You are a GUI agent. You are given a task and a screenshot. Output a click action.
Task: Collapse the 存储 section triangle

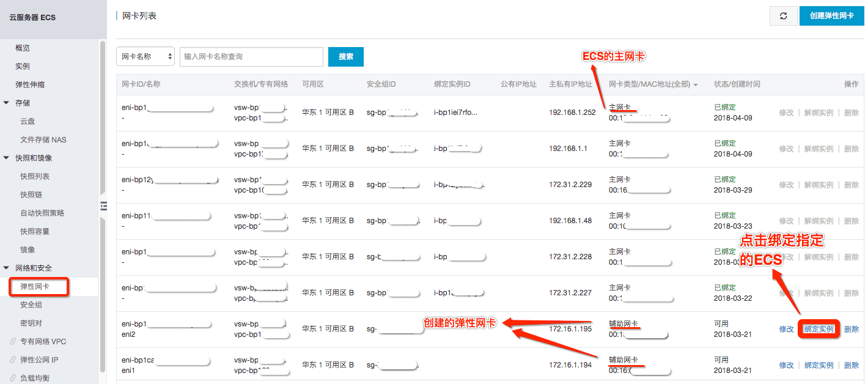pyautogui.click(x=7, y=103)
